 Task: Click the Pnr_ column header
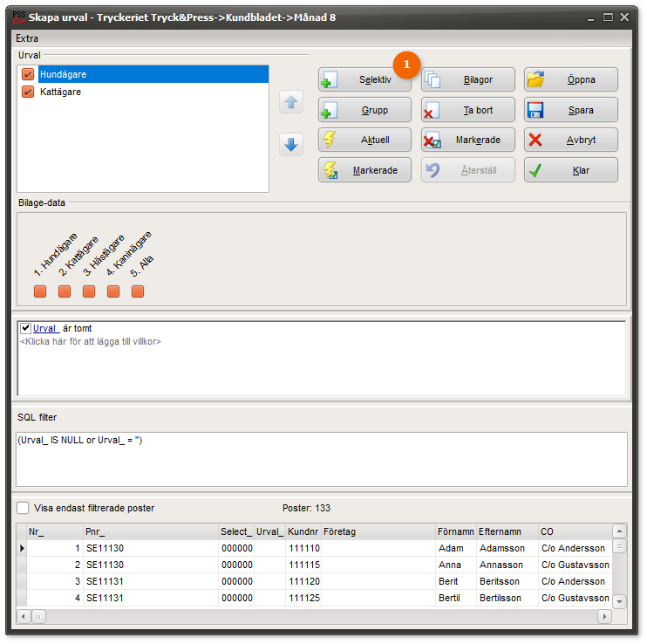coord(151,531)
